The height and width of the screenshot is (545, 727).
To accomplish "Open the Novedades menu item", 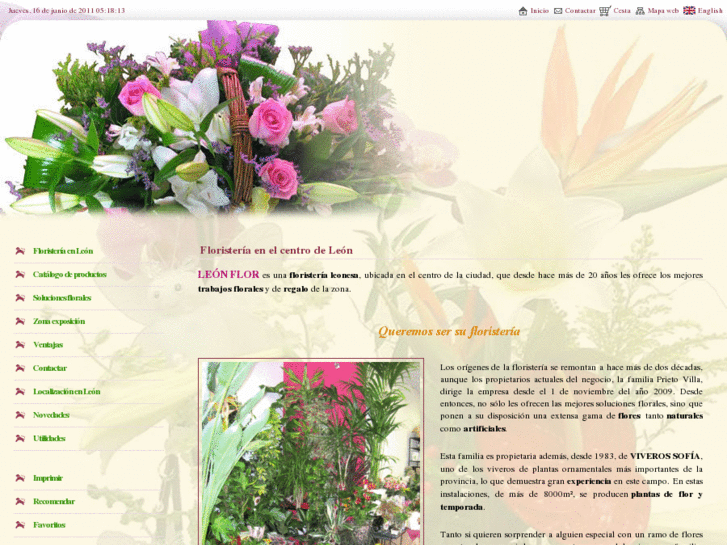I will 51,415.
